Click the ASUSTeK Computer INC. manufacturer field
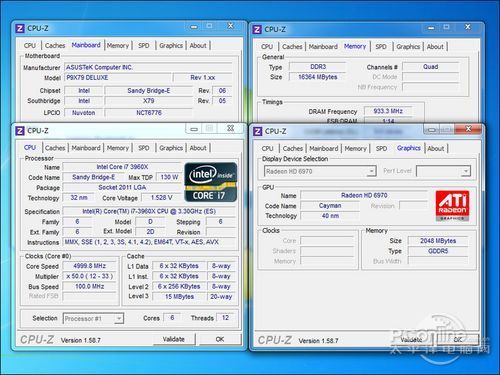 148,67
